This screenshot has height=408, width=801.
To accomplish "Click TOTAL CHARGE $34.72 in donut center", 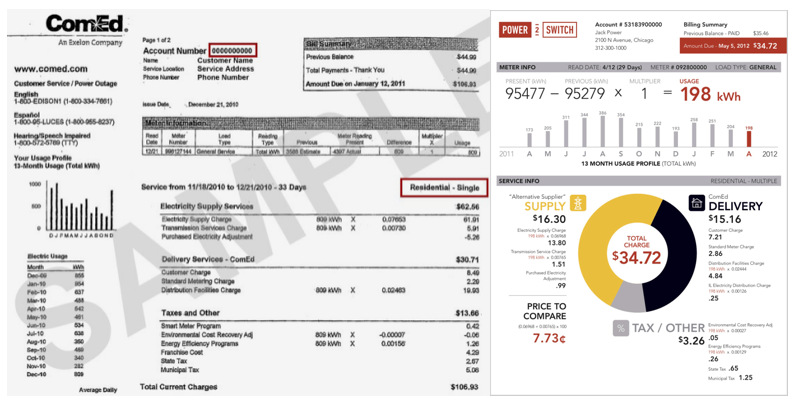I will (x=637, y=251).
